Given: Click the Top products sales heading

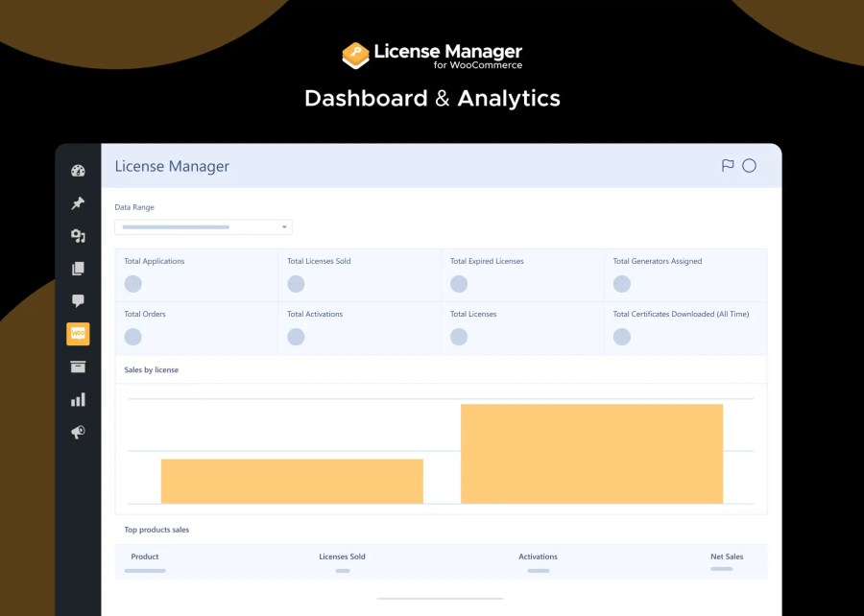Looking at the screenshot, I should [156, 530].
